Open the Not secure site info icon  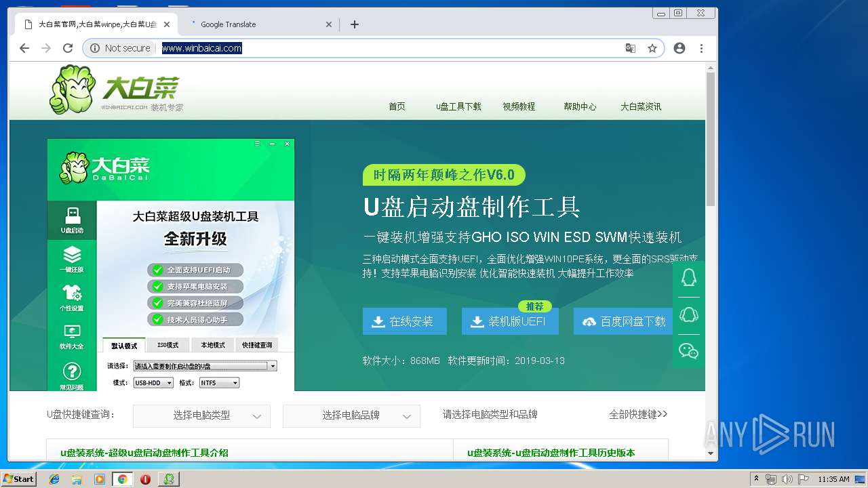(x=95, y=48)
